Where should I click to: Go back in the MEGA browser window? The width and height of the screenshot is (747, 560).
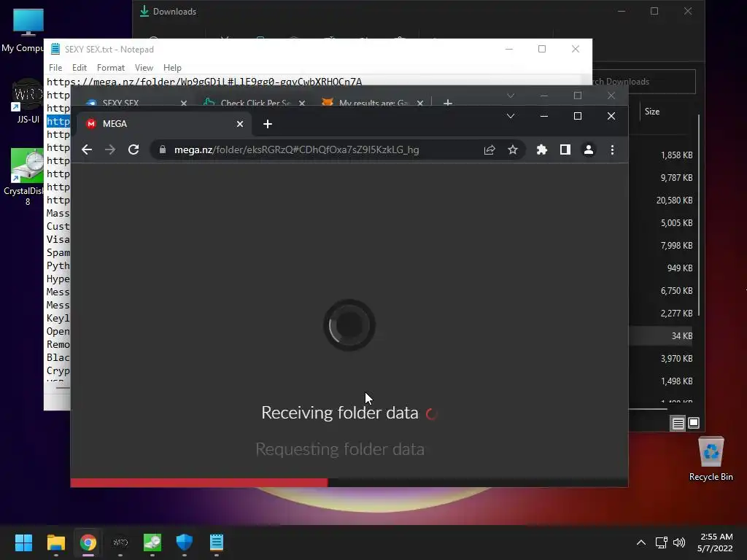87,150
